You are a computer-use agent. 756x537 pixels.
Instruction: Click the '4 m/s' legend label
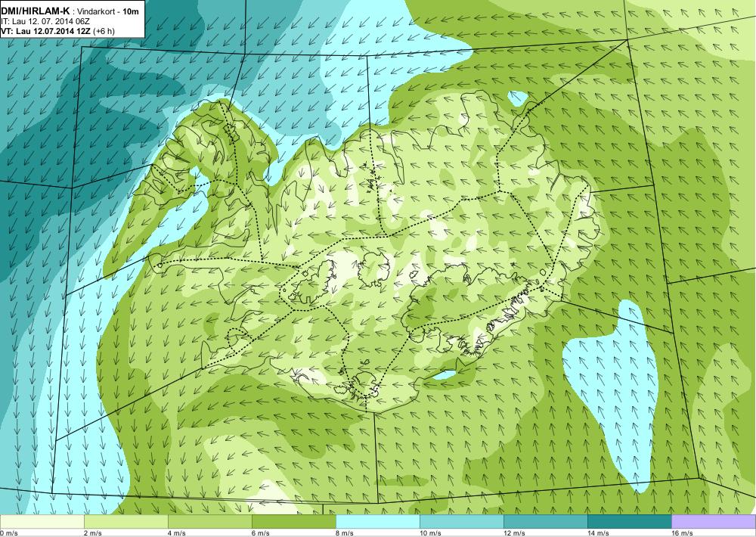tap(177, 533)
